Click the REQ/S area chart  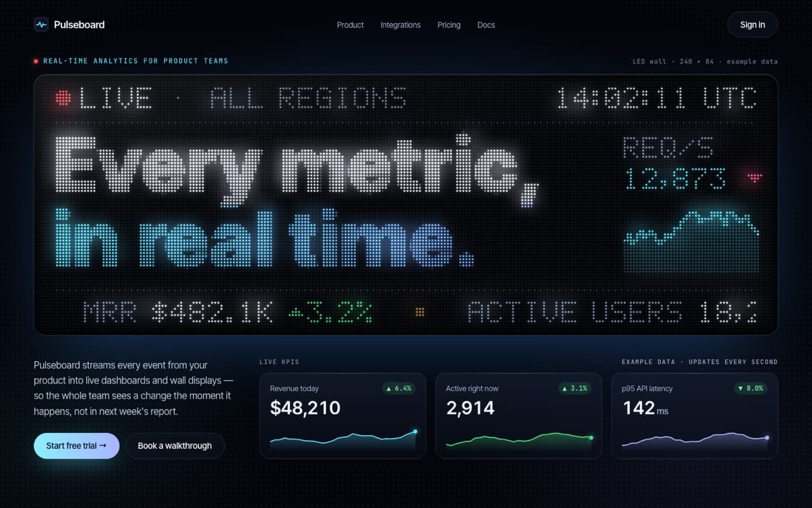(x=691, y=241)
